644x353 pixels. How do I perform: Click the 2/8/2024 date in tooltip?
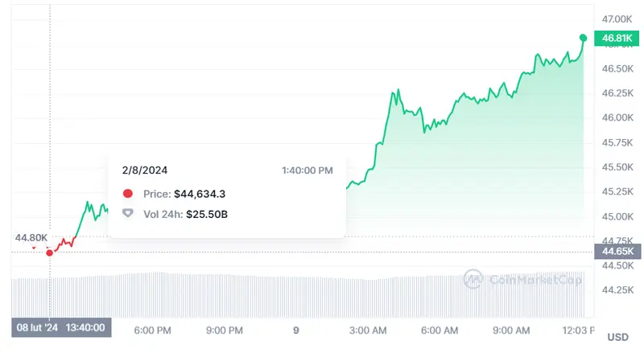(x=145, y=170)
